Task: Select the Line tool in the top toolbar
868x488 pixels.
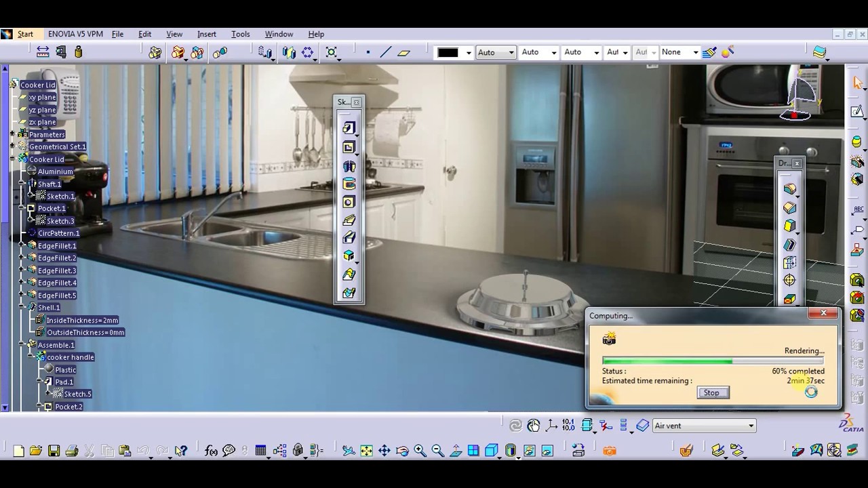Action: coord(386,52)
